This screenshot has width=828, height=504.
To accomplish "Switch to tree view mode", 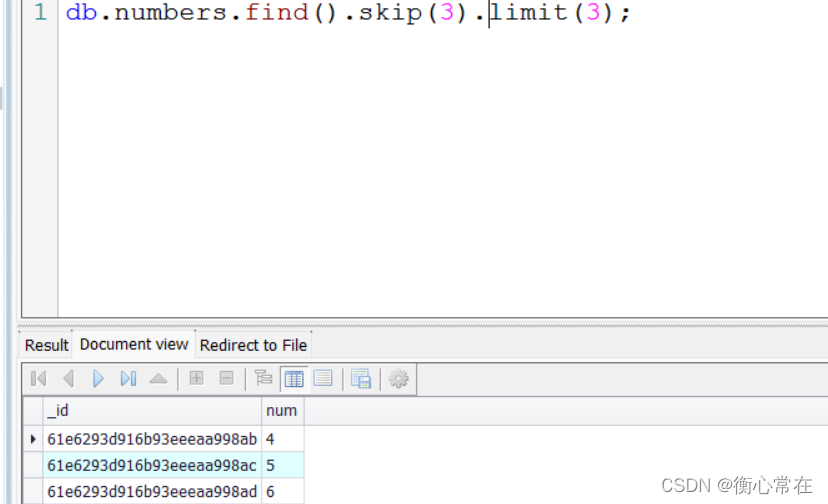I will (x=263, y=378).
